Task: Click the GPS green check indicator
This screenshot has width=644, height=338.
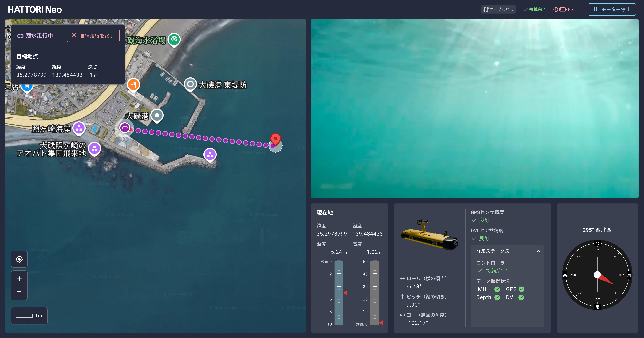Action: [521, 289]
